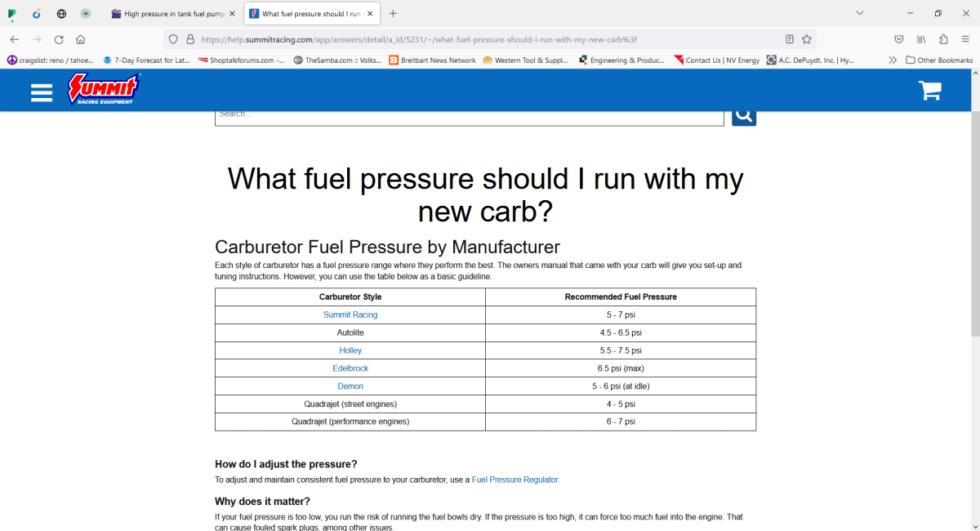Select What fuel pressure should I run tab
The width and height of the screenshot is (980, 531).
[x=310, y=14]
